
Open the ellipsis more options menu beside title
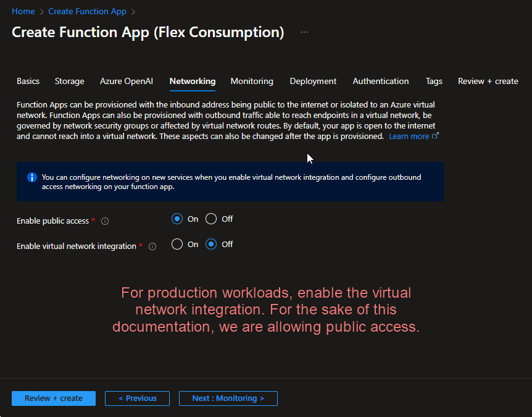click(304, 32)
